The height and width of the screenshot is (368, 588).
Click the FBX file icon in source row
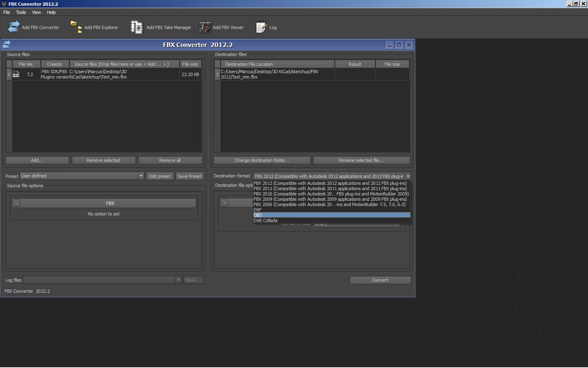point(16,74)
